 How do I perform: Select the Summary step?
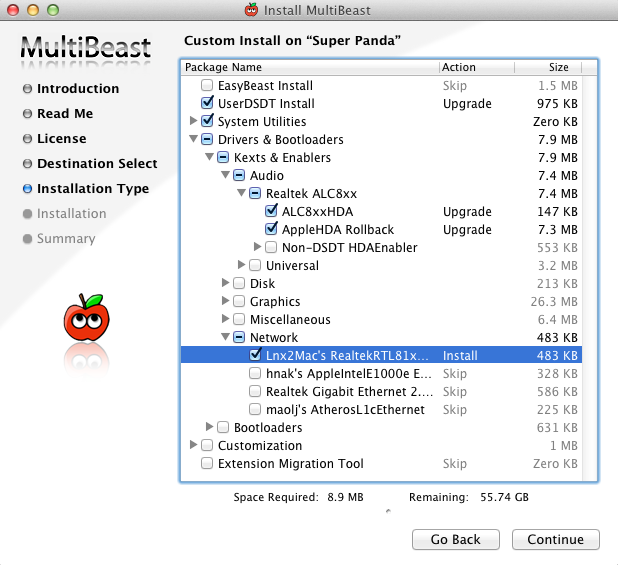pyautogui.click(x=66, y=239)
